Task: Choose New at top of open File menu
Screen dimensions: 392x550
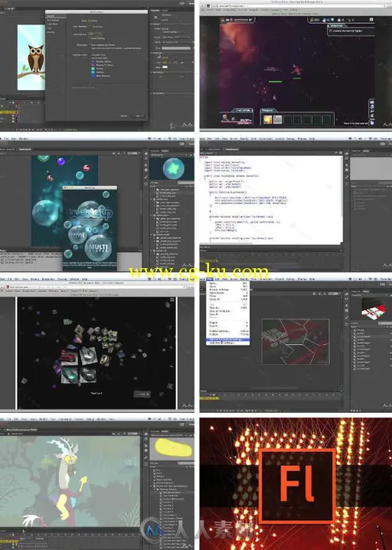Action: (x=228, y=283)
